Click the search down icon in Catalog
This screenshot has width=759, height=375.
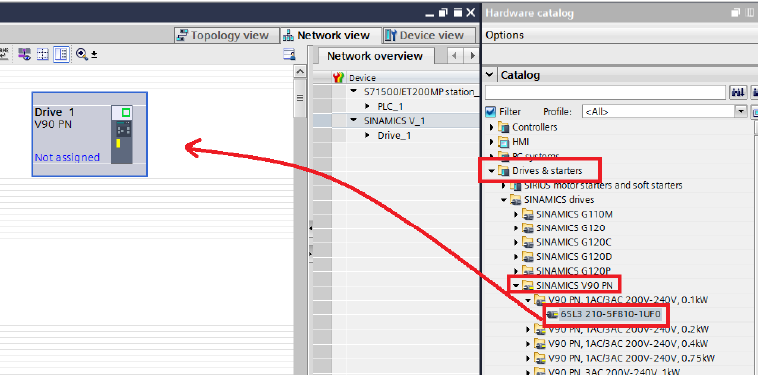pos(737,92)
